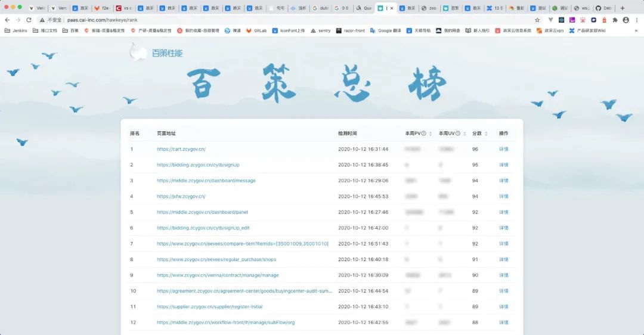Open https://jxfw.zcygov.cn/ link
This screenshot has width=644, height=335.
tap(181, 196)
